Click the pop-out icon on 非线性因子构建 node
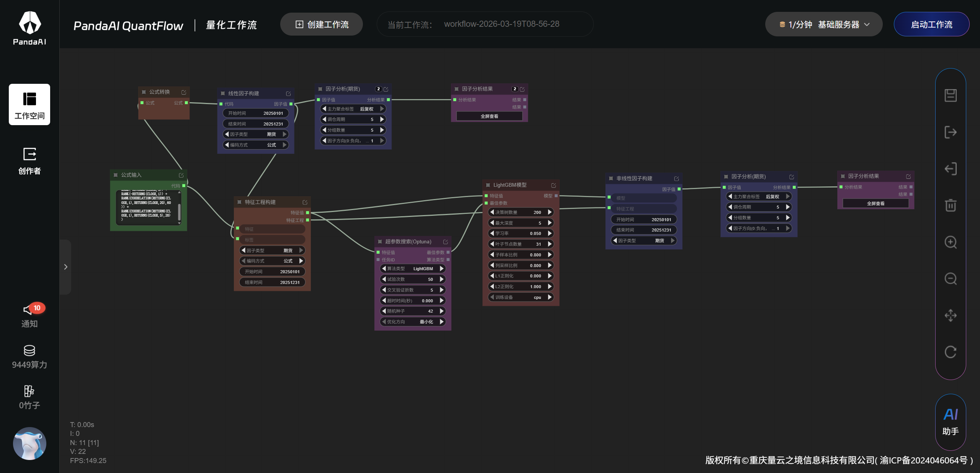 pyautogui.click(x=676, y=179)
